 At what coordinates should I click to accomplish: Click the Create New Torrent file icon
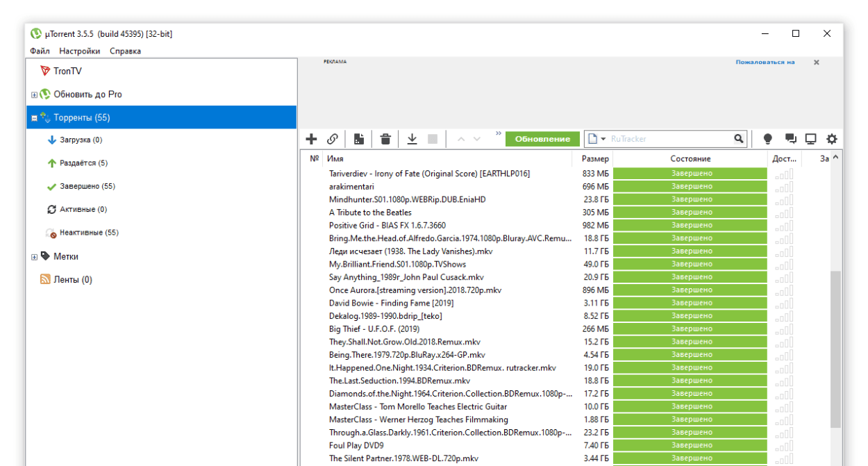click(358, 139)
